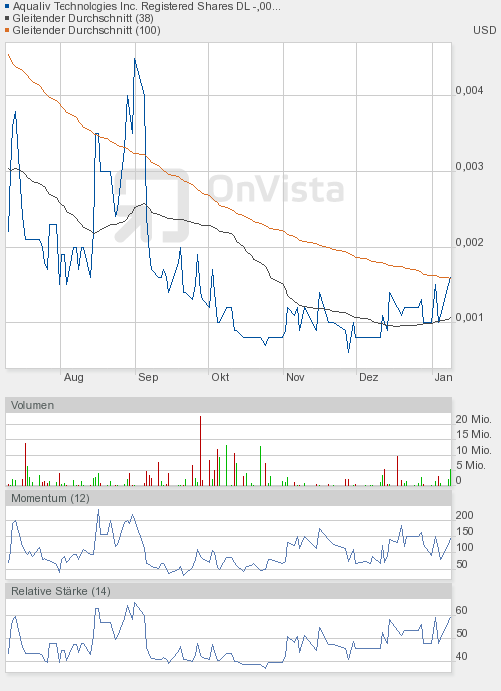Click the 150 momentum axis value

point(464,531)
